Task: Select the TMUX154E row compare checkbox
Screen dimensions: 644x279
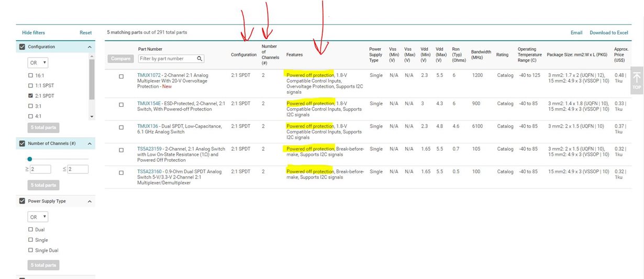Action: click(121, 105)
